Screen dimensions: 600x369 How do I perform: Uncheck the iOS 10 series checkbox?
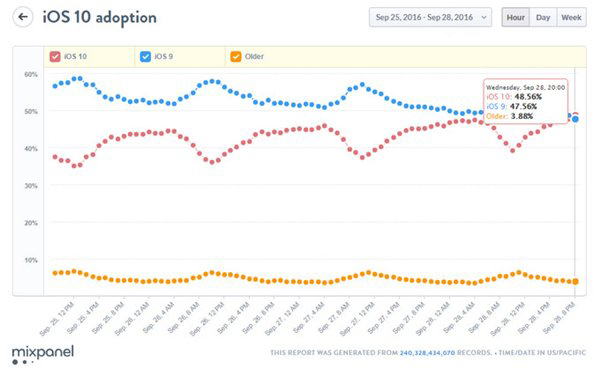[55, 57]
